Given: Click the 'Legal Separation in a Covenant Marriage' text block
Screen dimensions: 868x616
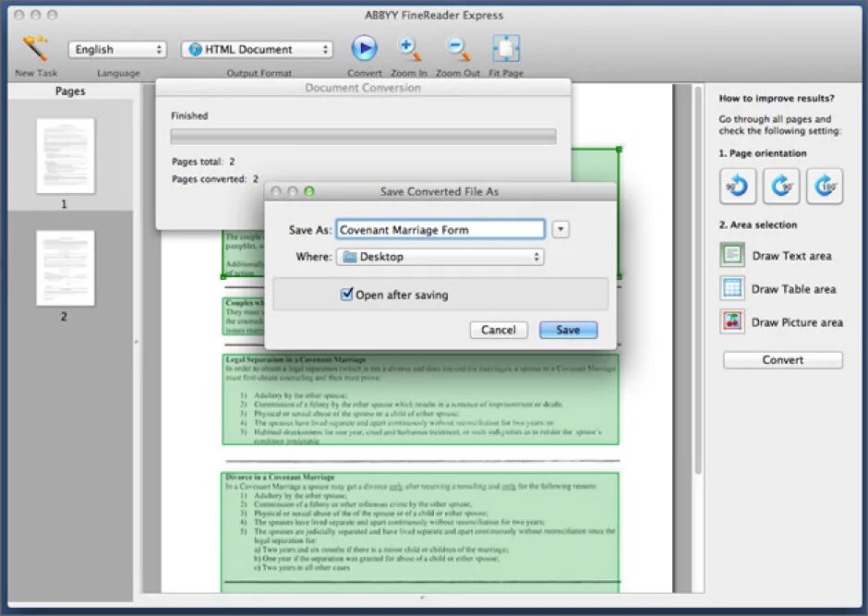Looking at the screenshot, I should (420, 400).
